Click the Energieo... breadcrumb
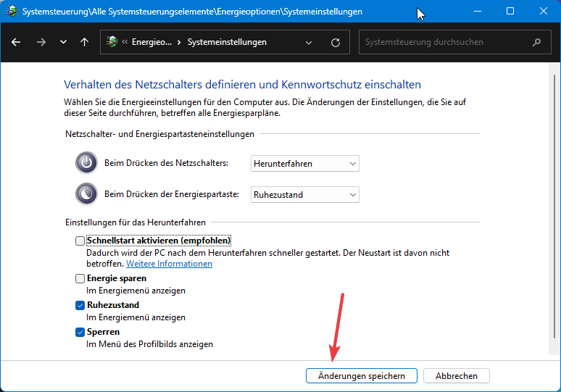Viewport: 561px width, 392px height. (151, 42)
